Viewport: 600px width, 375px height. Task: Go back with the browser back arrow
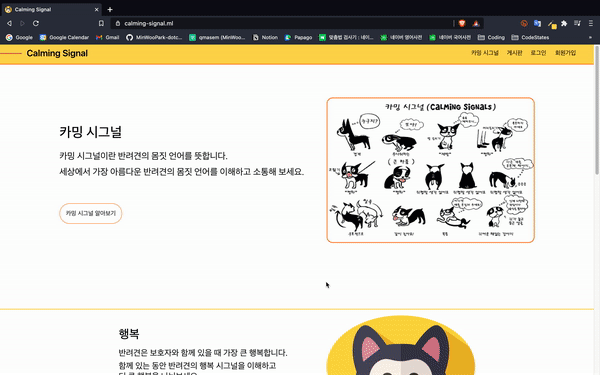(x=9, y=23)
